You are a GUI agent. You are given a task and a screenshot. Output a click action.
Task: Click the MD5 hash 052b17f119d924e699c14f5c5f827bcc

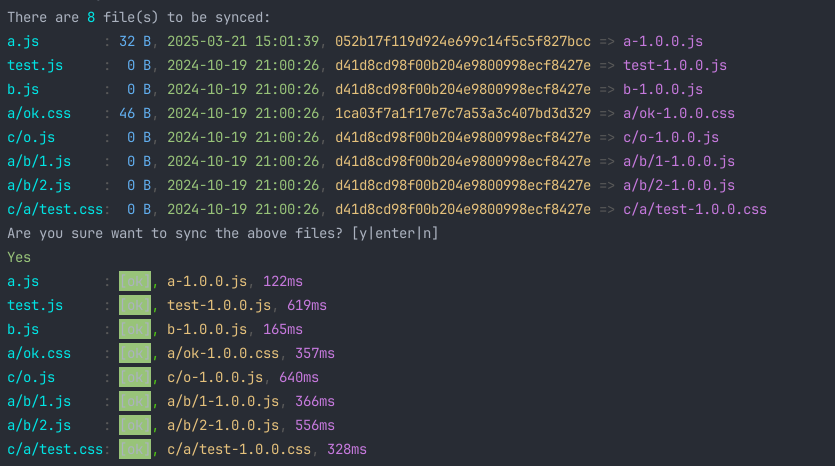point(463,41)
